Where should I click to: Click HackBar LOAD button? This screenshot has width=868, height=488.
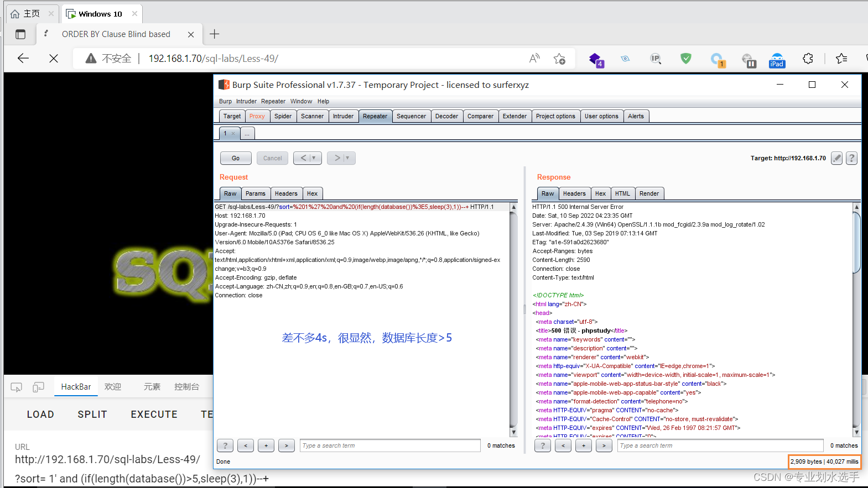[40, 414]
